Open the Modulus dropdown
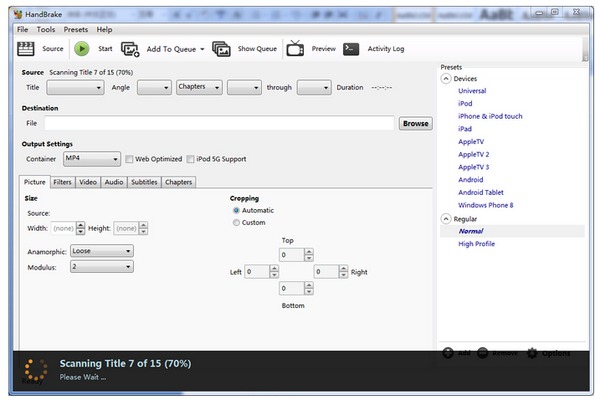600x400 pixels. [x=102, y=266]
